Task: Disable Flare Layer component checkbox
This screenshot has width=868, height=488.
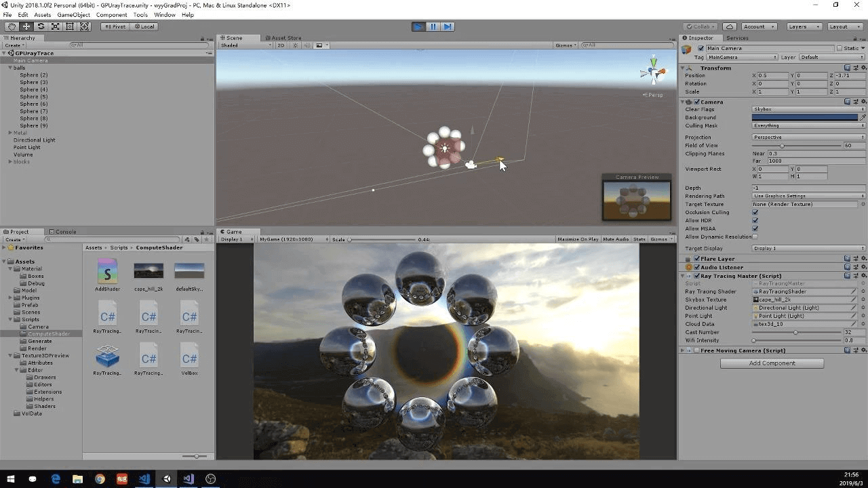Action: point(696,258)
